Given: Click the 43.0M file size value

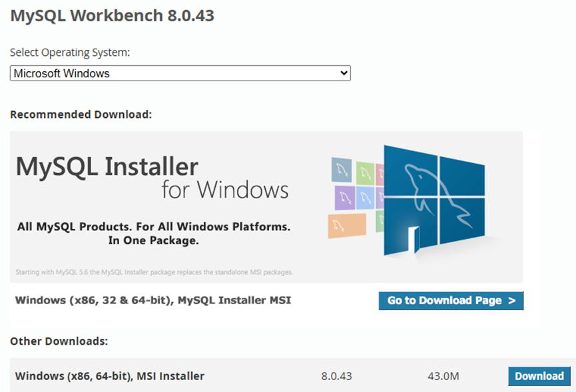Looking at the screenshot, I should pos(443,376).
